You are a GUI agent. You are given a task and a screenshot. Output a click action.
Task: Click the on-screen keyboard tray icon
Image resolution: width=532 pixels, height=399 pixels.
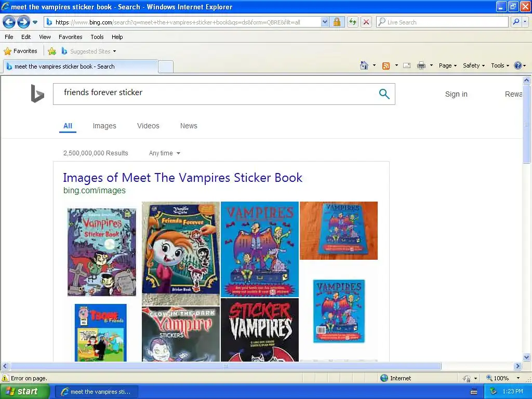click(474, 392)
